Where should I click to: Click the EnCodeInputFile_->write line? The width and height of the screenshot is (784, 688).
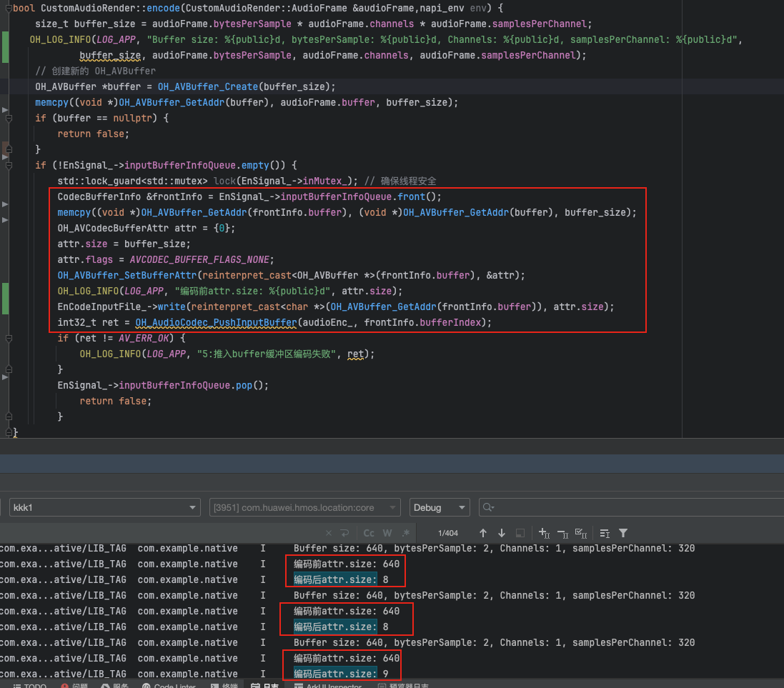pyautogui.click(x=335, y=307)
